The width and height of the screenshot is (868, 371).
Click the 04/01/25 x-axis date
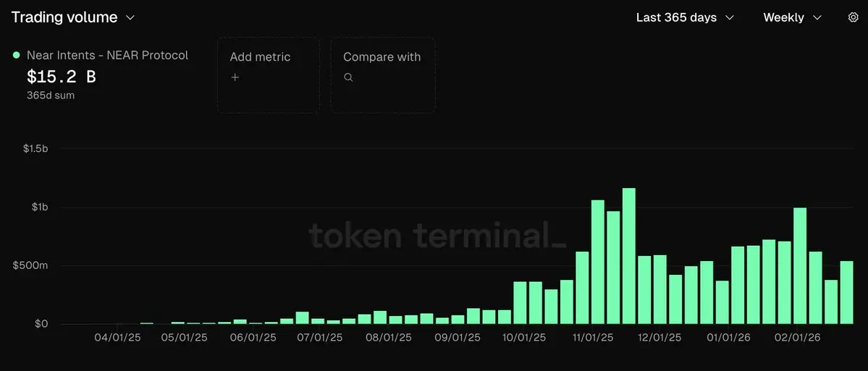pos(117,338)
